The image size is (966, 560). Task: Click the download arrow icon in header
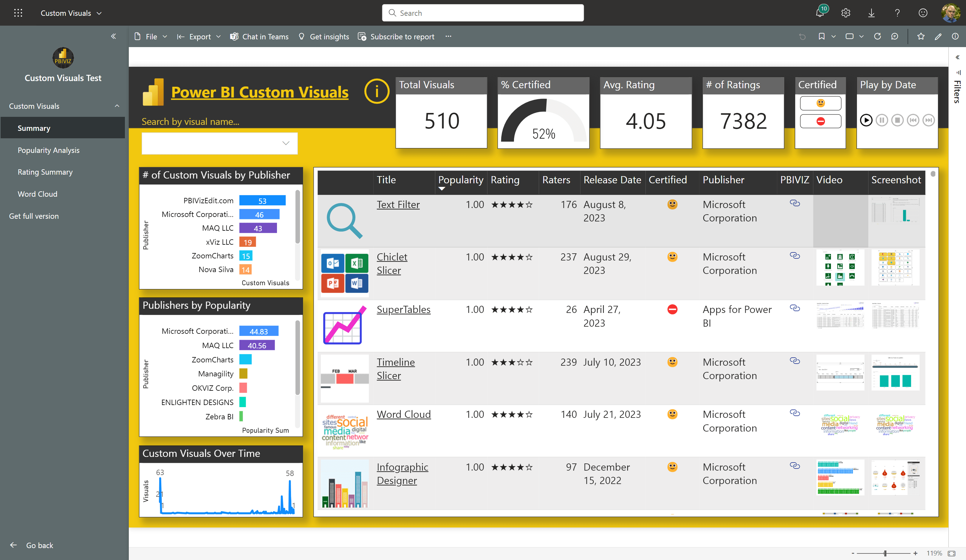[871, 13]
